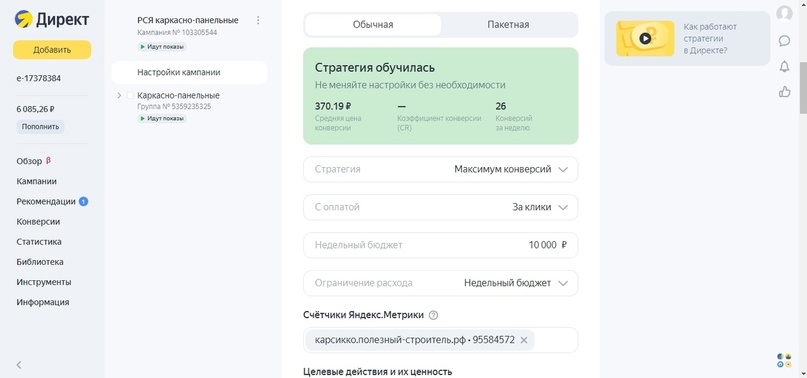Open Кампании in the sidebar
The image size is (807, 378).
tap(37, 181)
